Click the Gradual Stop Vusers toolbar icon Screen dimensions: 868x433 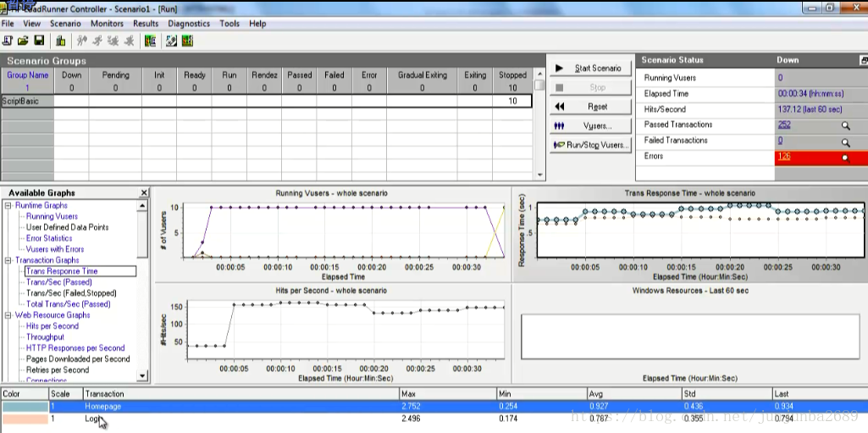113,41
